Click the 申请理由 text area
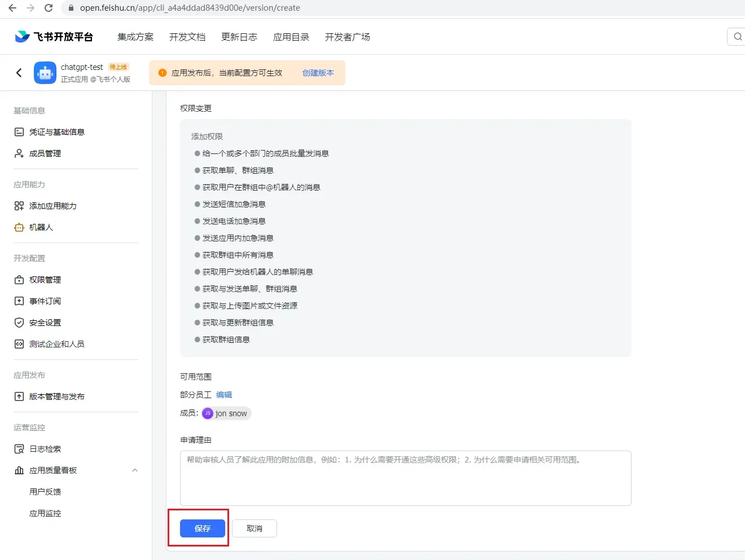This screenshot has width=745, height=560. [405, 478]
